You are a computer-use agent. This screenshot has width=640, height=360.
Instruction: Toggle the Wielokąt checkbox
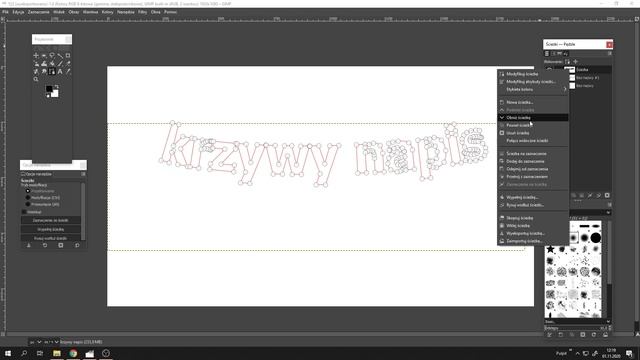[x=24, y=212]
